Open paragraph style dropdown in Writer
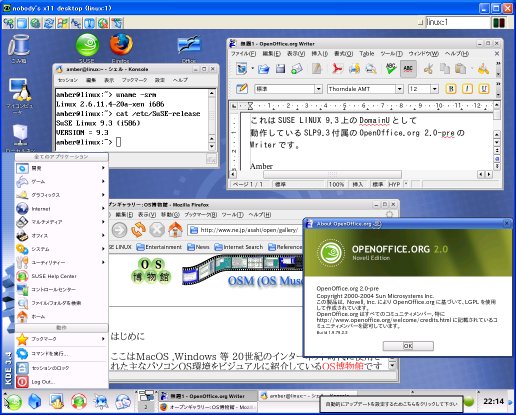516x415 pixels. click(319, 89)
